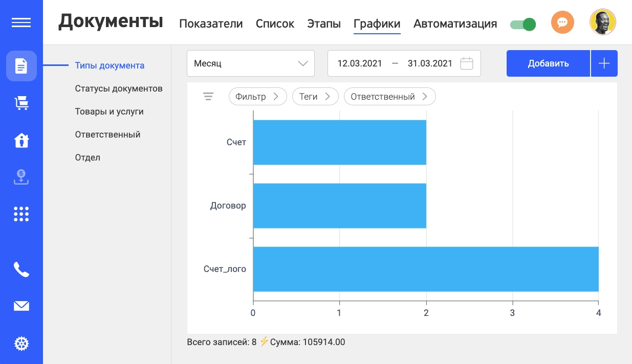The height and width of the screenshot is (364, 632).
Task: Click the filter sort icon above the chart
Action: (x=208, y=96)
